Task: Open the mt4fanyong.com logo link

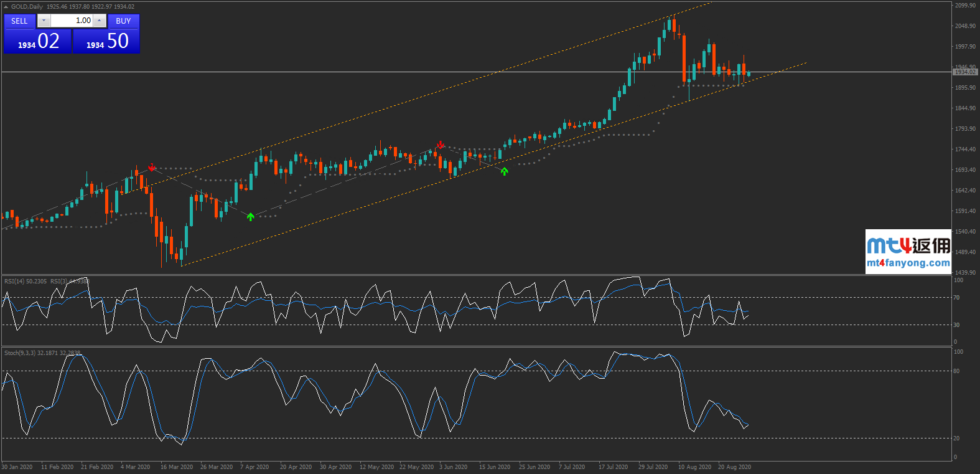Action: pos(908,252)
